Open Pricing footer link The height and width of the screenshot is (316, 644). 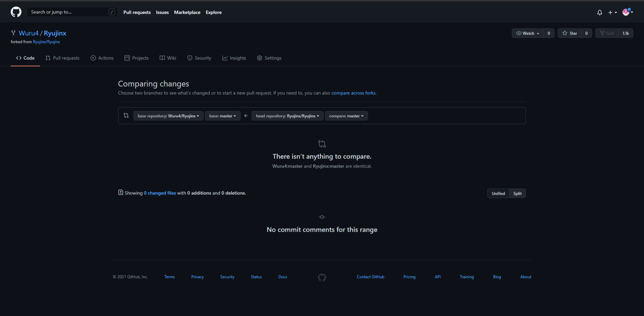click(x=409, y=277)
